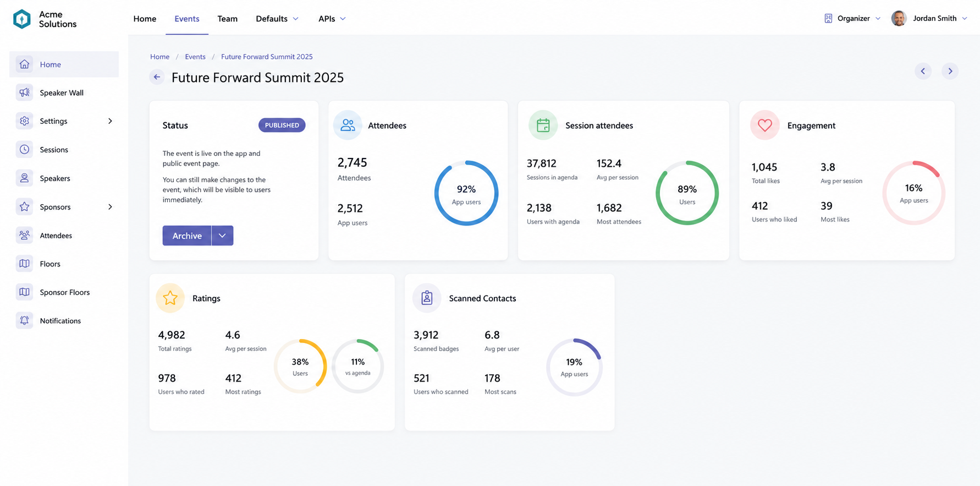This screenshot has height=486, width=980.
Task: Click the Archive button
Action: click(x=187, y=236)
